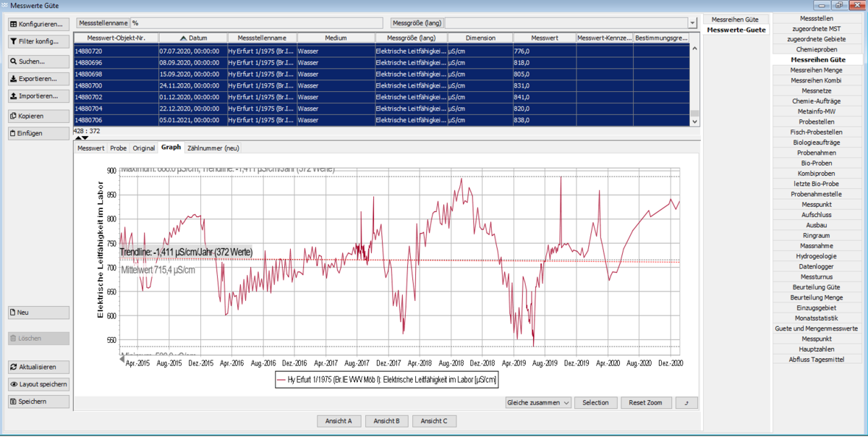The image size is (868, 437).
Task: Open Filter konfig... dialog
Action: point(38,41)
